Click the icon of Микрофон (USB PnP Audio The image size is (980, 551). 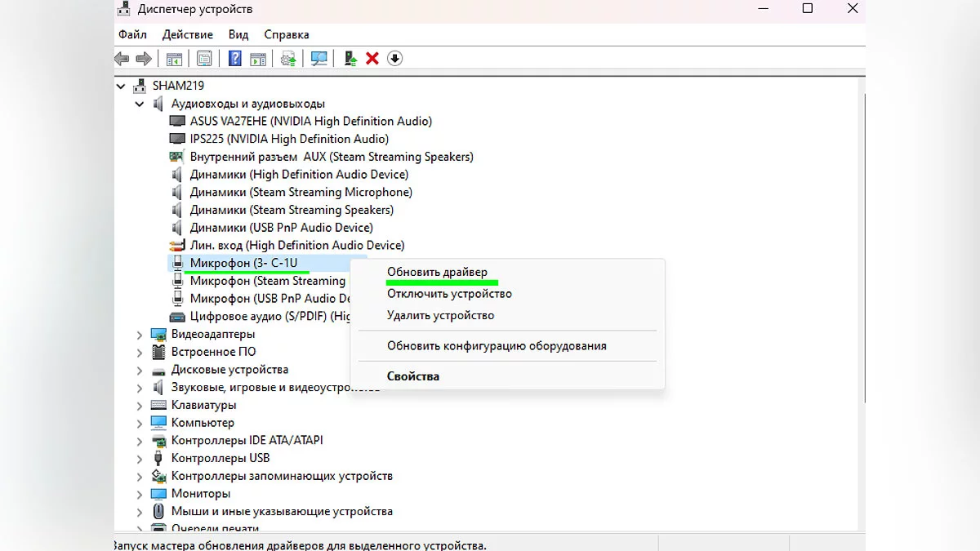pos(178,299)
